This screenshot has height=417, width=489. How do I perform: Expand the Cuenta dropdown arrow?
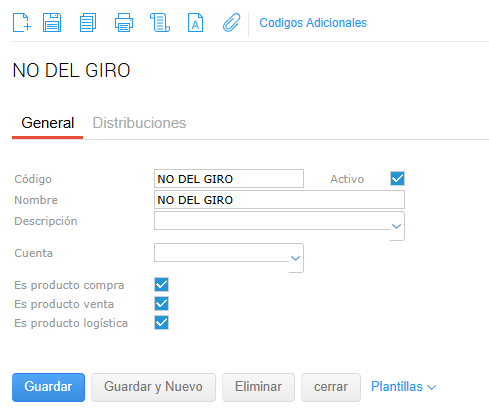pos(295,258)
